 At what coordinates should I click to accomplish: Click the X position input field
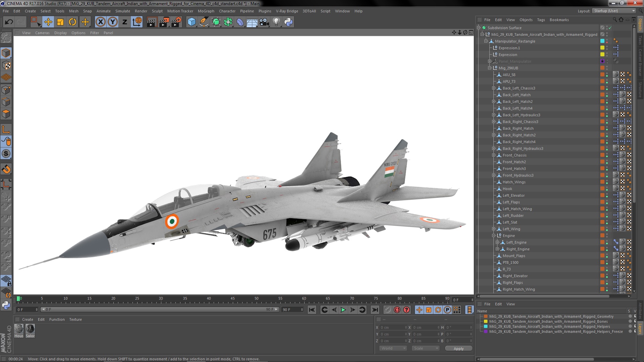(392, 327)
